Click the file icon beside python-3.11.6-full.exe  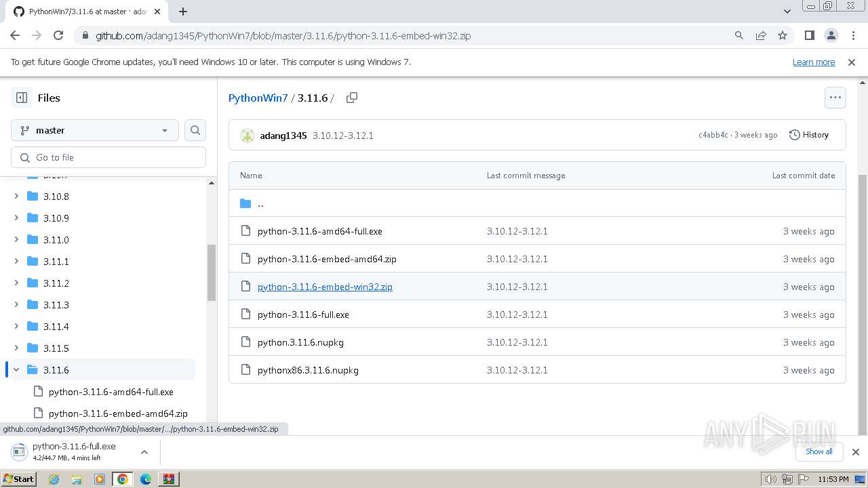click(245, 314)
